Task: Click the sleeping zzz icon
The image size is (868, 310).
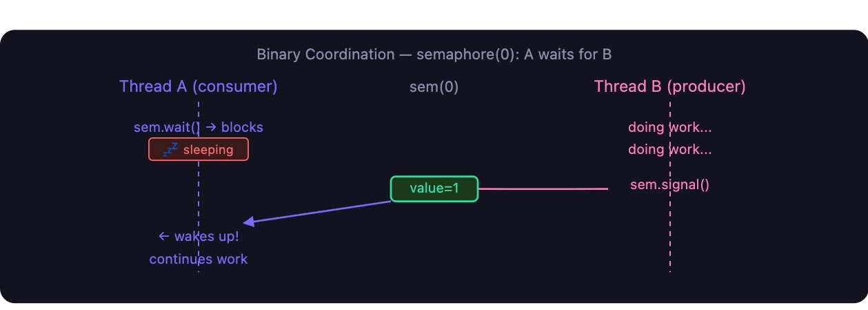Action: click(x=170, y=149)
